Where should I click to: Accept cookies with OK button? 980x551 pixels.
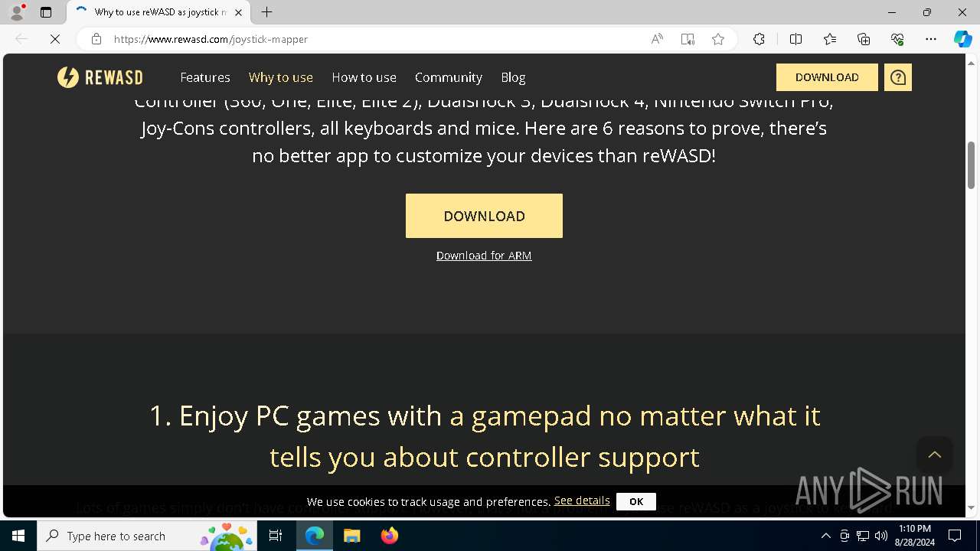pyautogui.click(x=636, y=501)
